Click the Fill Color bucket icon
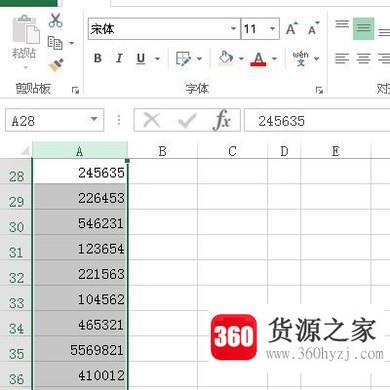The width and height of the screenshot is (390, 390). 226,58
